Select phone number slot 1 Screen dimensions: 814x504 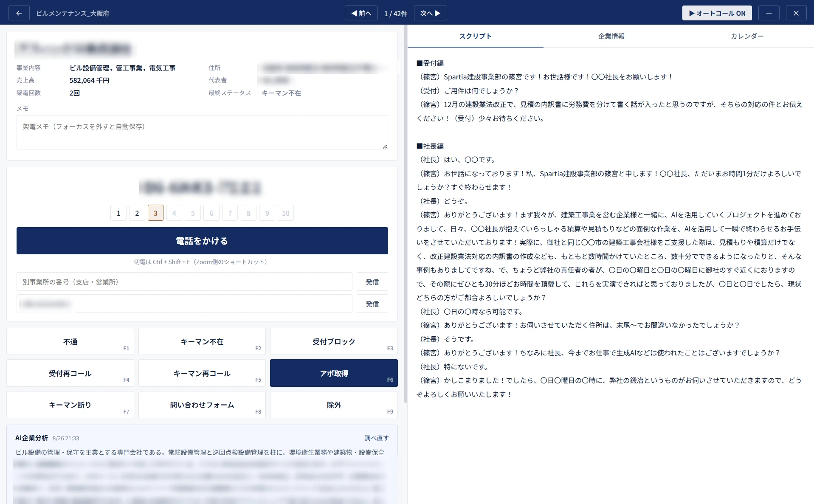(118, 213)
